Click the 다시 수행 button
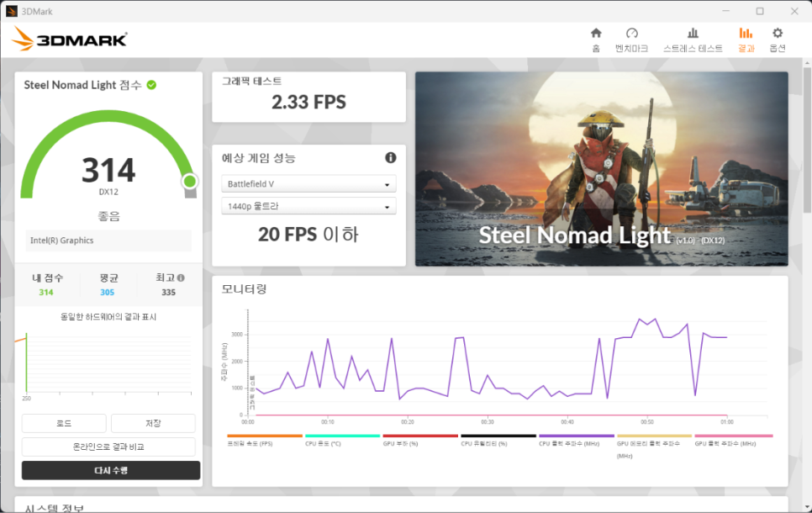The image size is (812, 513). pos(111,470)
